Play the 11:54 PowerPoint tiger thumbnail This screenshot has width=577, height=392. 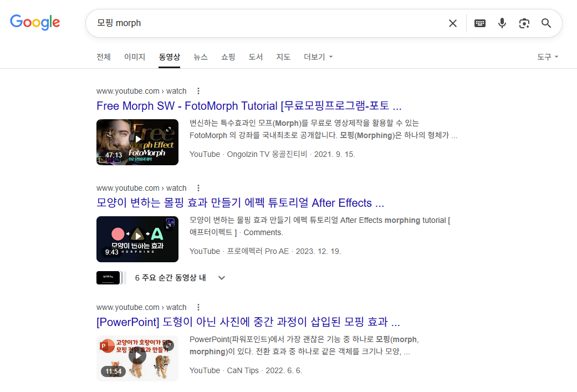[137, 359]
